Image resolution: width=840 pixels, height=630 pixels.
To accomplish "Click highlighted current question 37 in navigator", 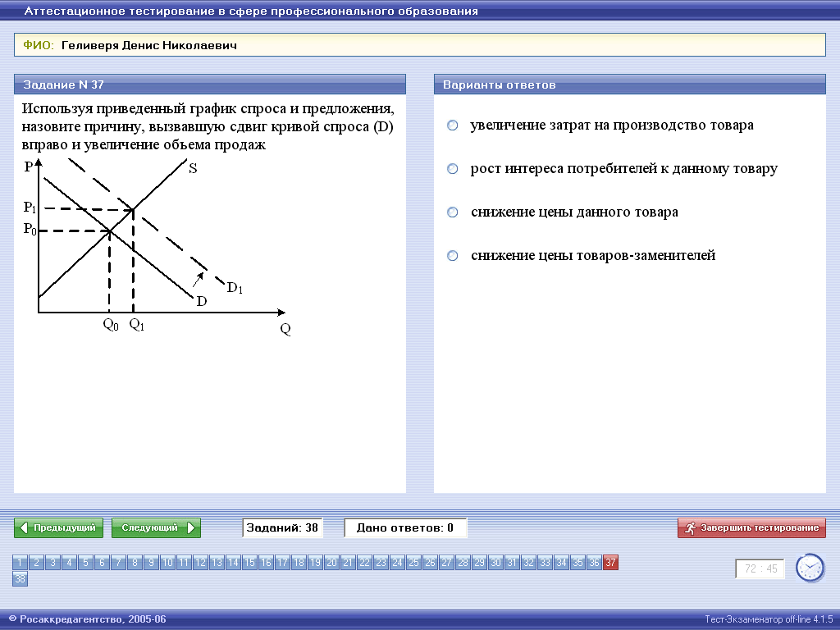I will (610, 563).
